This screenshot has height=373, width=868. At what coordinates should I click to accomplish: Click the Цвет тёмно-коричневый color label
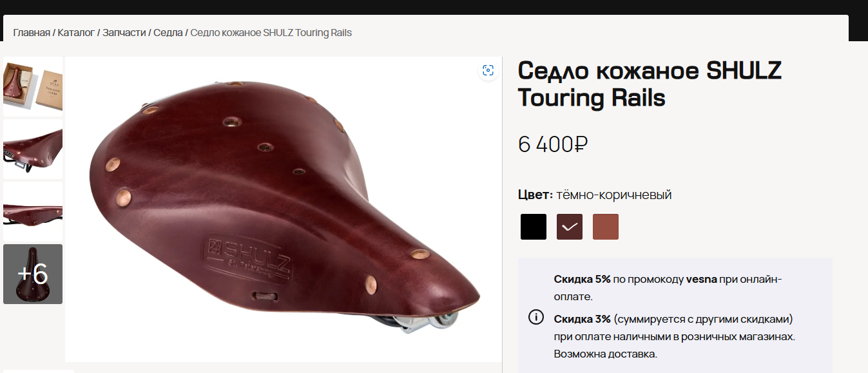(595, 195)
